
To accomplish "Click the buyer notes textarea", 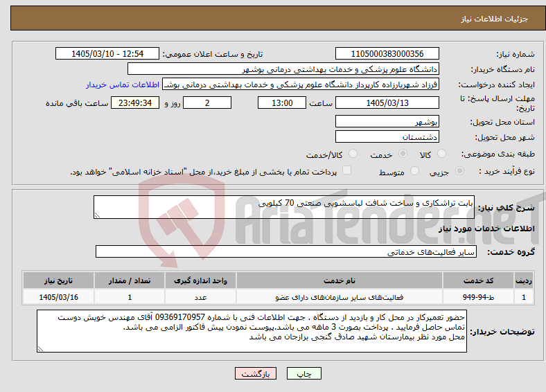I will pyautogui.click(x=252, y=331).
